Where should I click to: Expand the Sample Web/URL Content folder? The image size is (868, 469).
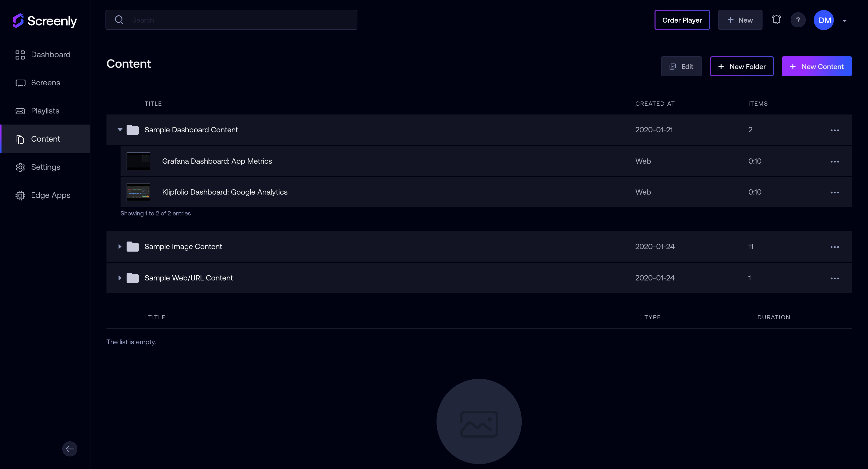(120, 278)
